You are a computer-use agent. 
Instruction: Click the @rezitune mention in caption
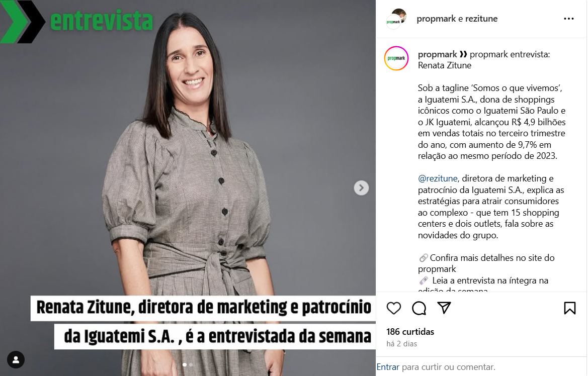pos(438,178)
